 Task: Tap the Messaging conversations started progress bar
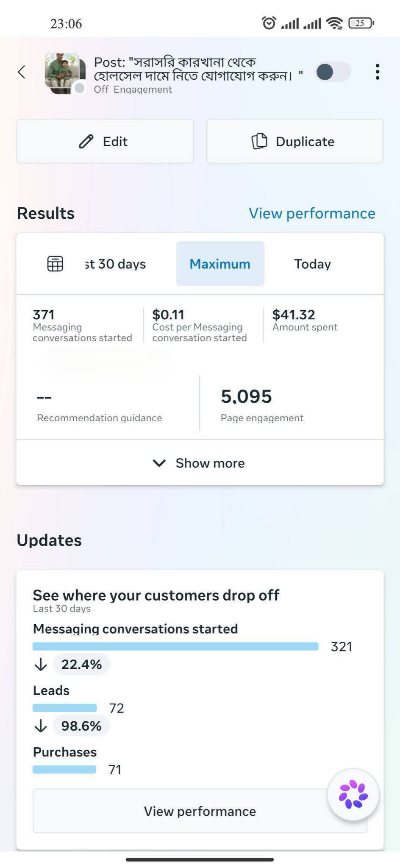pos(175,646)
